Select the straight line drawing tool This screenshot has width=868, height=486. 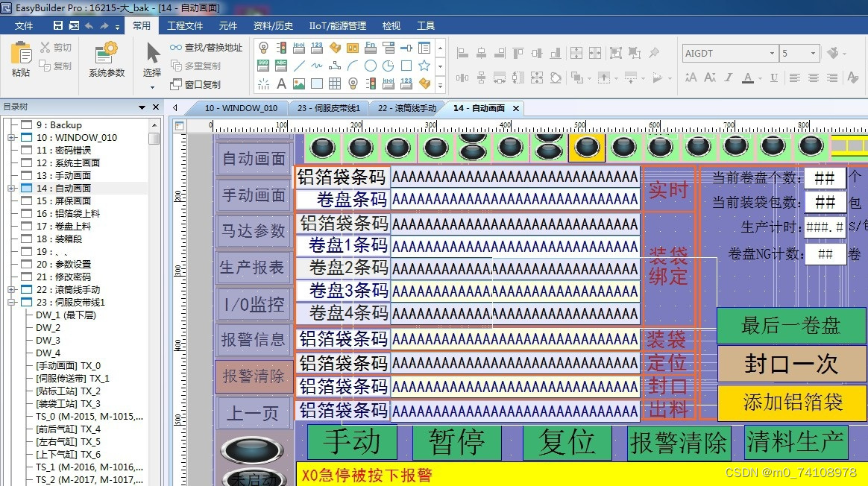pyautogui.click(x=299, y=66)
